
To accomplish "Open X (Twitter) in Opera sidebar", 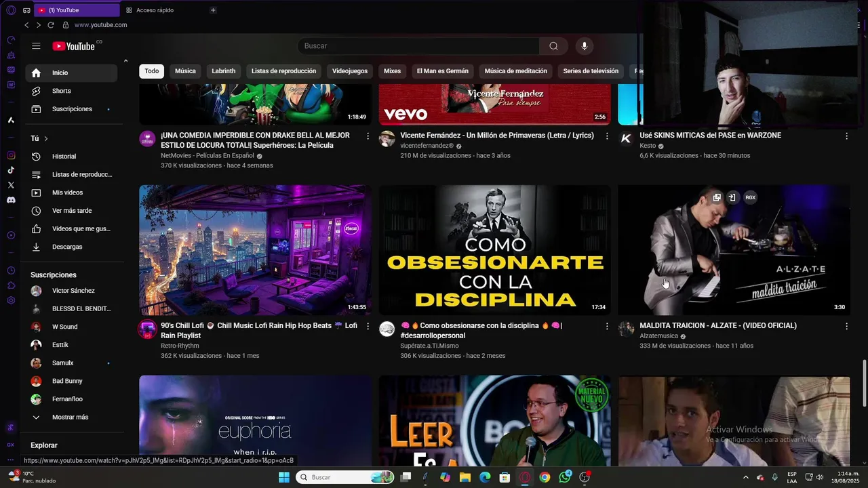I will tap(11, 185).
